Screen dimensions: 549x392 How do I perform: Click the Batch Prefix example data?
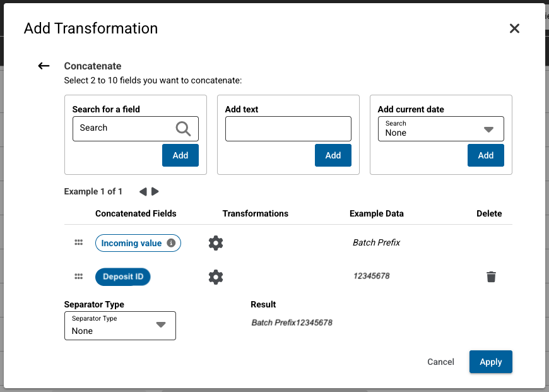point(376,242)
